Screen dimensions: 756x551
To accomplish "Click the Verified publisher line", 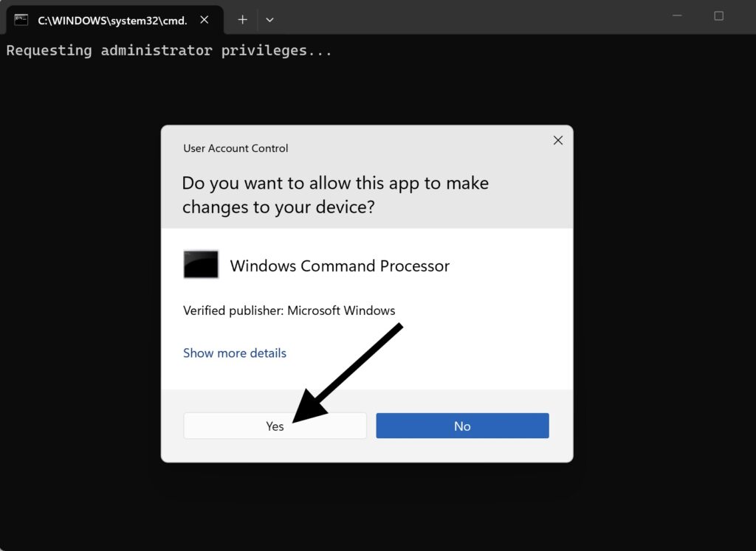I will (289, 311).
